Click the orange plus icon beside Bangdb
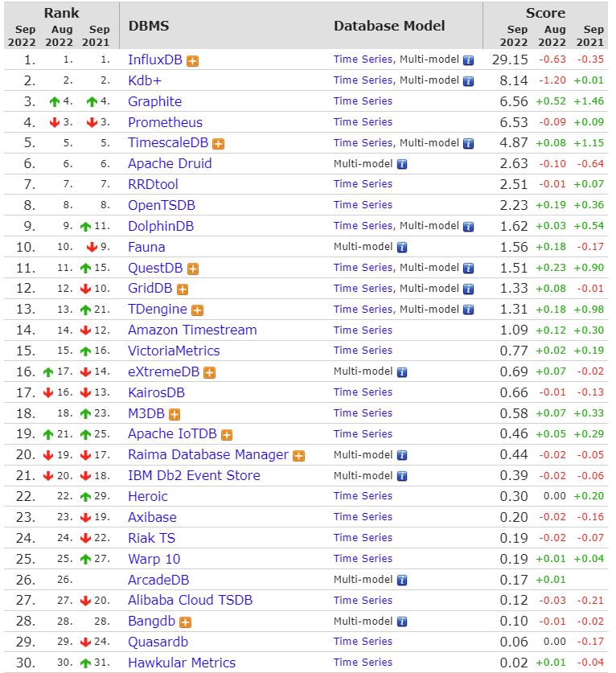Image resolution: width=616 pixels, height=673 pixels. click(x=186, y=622)
